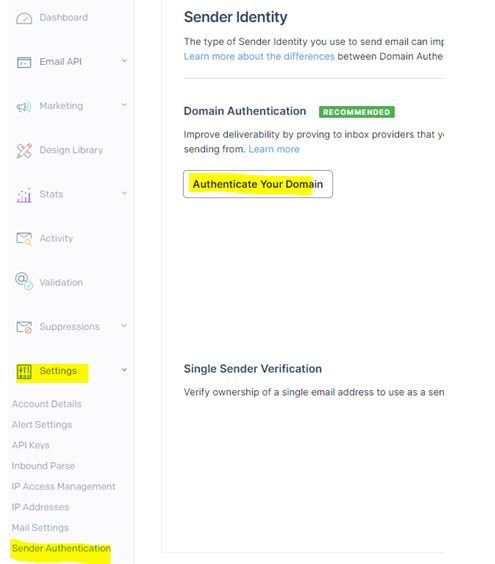Expand the Email API chevron

(124, 60)
